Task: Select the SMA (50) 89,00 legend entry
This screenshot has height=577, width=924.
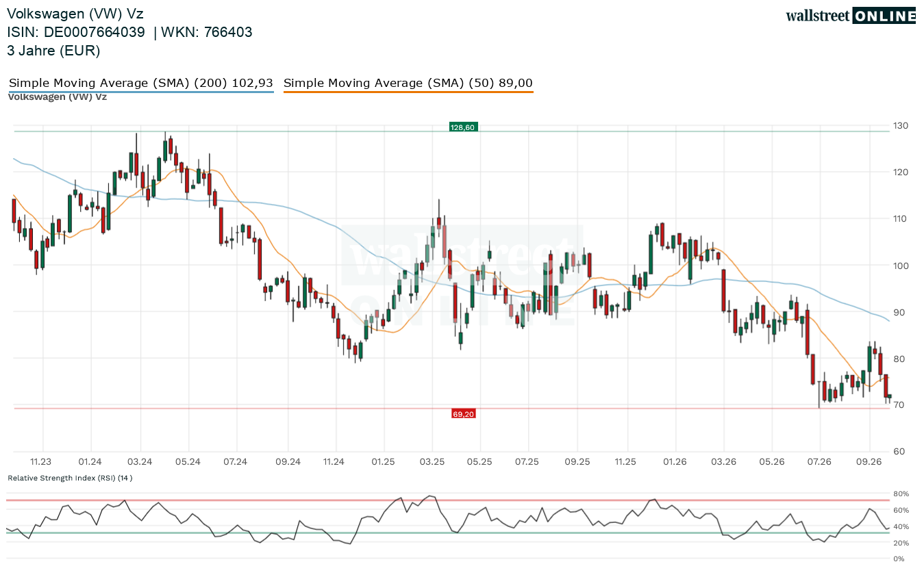Action: (408, 84)
